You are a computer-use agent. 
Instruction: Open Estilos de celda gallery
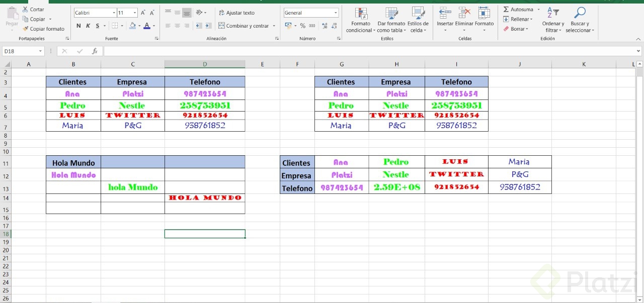tap(418, 20)
